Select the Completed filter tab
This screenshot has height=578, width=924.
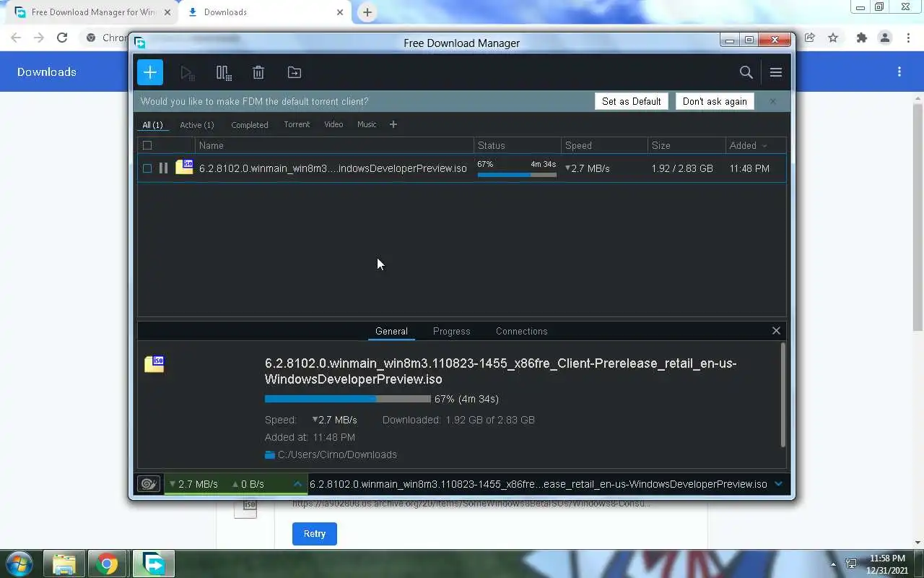(250, 124)
